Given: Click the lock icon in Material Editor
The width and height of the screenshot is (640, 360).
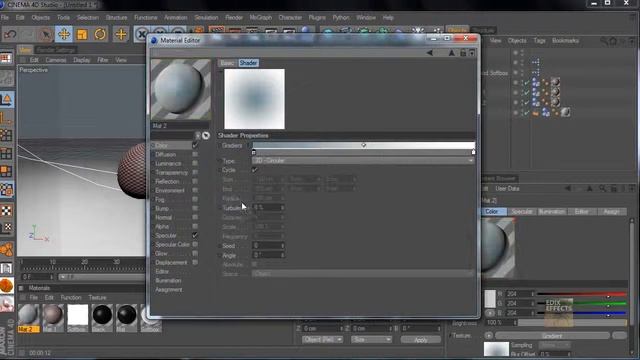Looking at the screenshot, I should tap(463, 53).
